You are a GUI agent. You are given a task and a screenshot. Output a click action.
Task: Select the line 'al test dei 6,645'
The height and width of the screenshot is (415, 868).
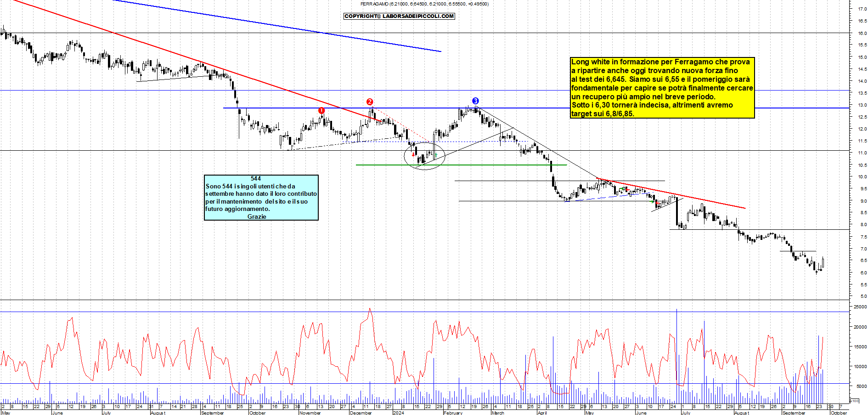point(660,79)
